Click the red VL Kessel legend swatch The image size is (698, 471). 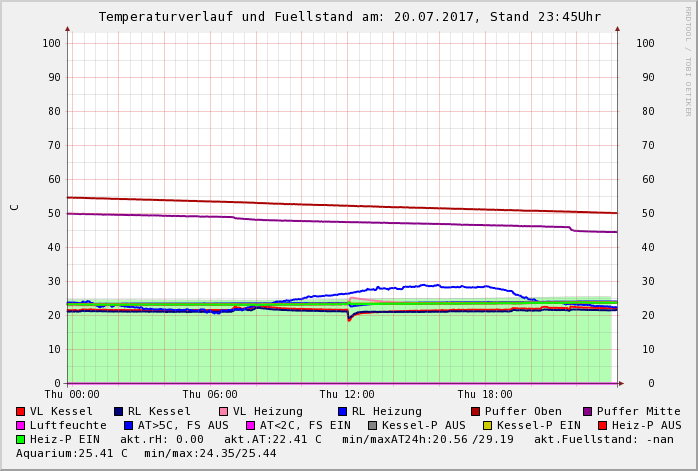coord(20,412)
